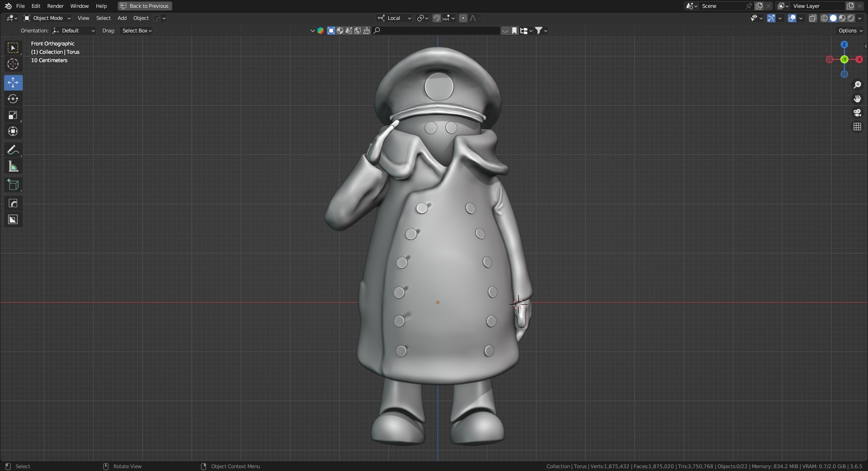The image size is (868, 471).
Task: Click the Blender logo menu
Action: coord(8,6)
